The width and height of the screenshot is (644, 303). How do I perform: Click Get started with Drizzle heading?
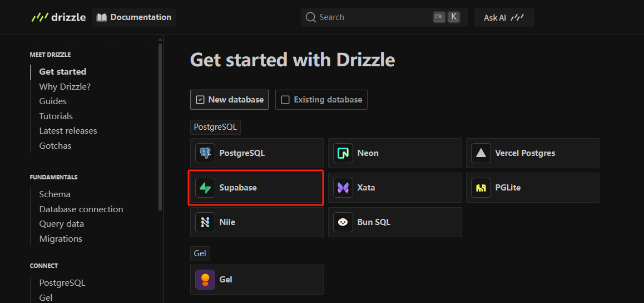293,60
